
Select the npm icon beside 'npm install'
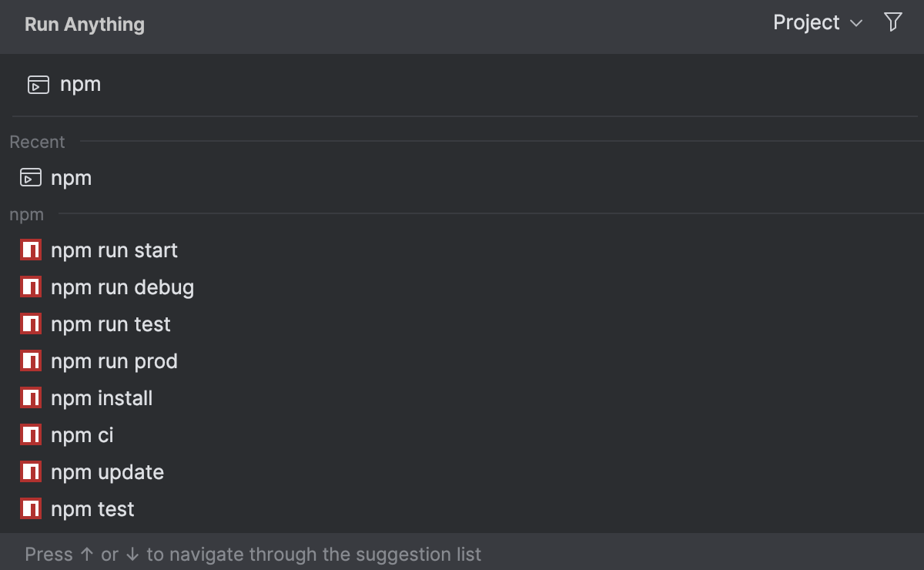(x=30, y=397)
